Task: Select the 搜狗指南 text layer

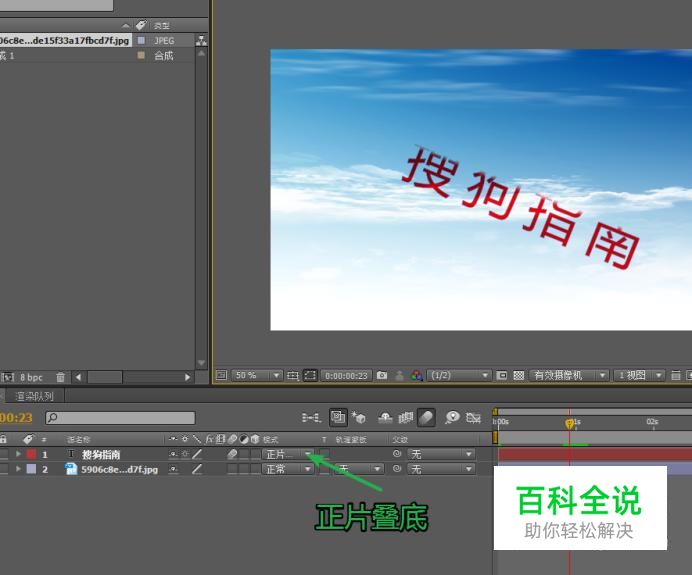Action: click(x=101, y=454)
